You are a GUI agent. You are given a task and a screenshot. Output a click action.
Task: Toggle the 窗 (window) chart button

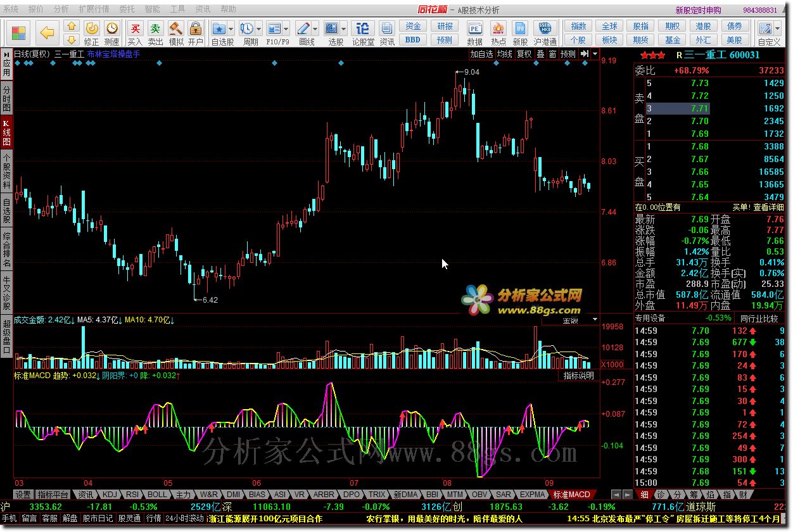coord(552,54)
